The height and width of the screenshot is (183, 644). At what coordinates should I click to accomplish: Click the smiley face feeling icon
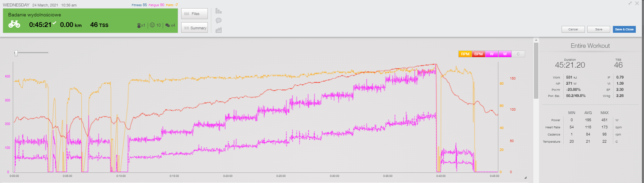[x=152, y=25]
